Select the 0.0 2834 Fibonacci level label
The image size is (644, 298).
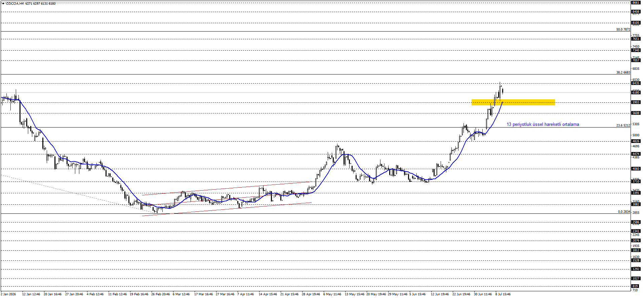(624, 212)
